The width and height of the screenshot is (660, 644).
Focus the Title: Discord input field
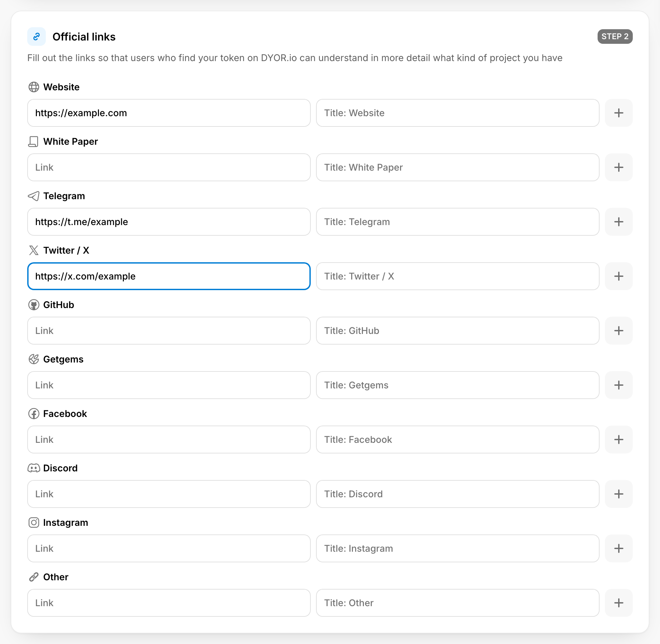(458, 494)
